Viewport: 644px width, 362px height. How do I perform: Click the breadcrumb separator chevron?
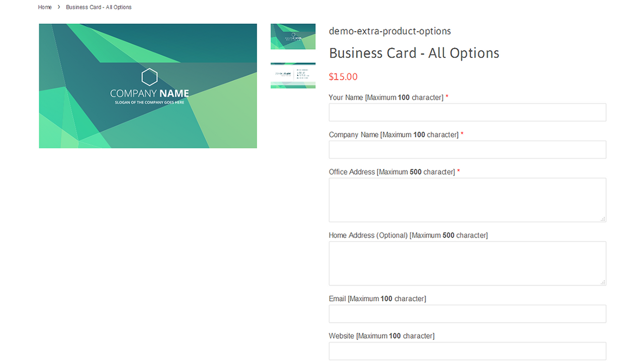point(59,7)
